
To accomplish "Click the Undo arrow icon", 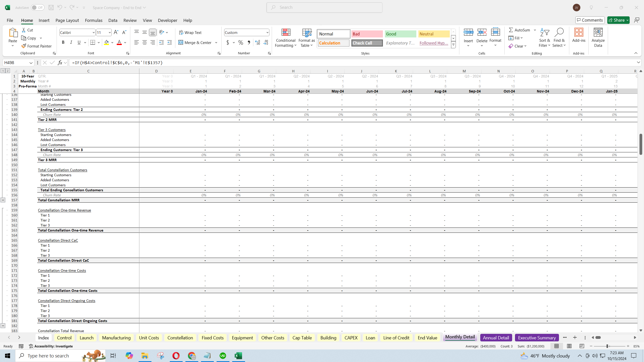I will pyautogui.click(x=60, y=8).
